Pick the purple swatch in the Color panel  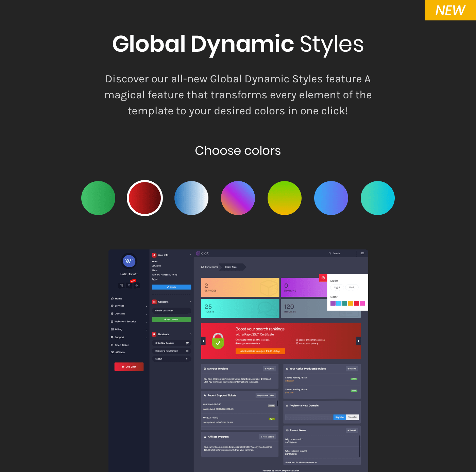pos(333,303)
